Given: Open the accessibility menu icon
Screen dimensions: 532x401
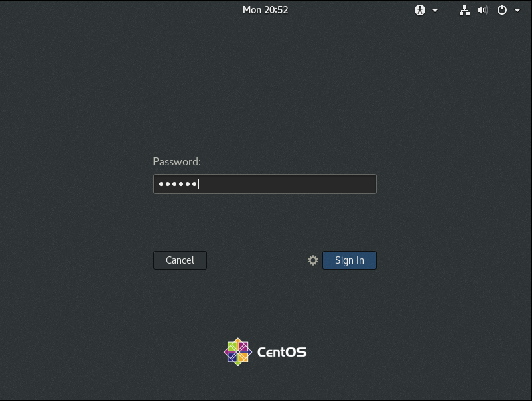Looking at the screenshot, I should 420,10.
